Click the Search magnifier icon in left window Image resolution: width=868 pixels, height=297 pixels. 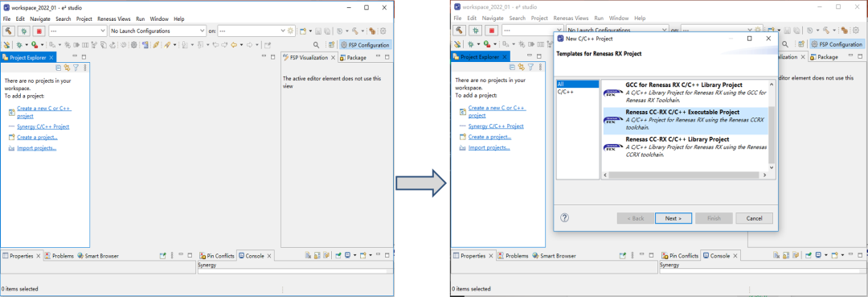(316, 45)
